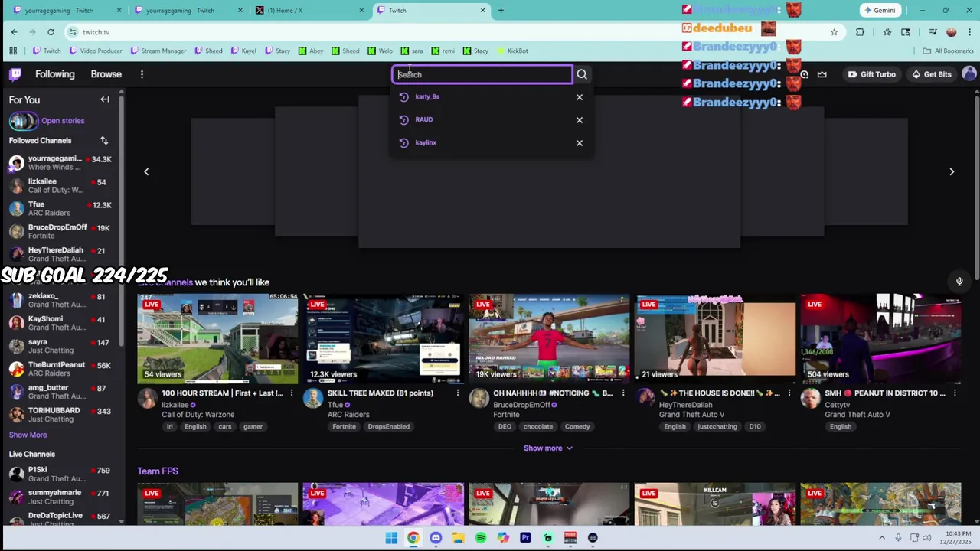Show more followed channels
The image size is (980, 551).
click(x=28, y=435)
